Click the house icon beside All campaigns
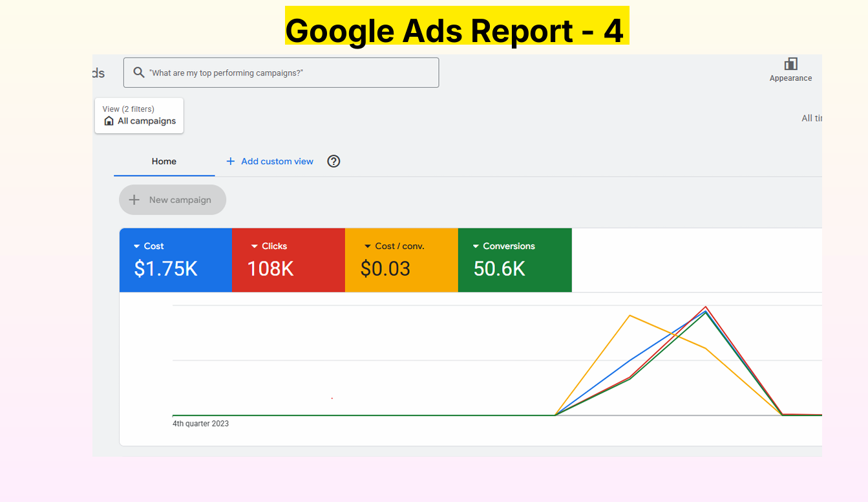 click(x=109, y=121)
